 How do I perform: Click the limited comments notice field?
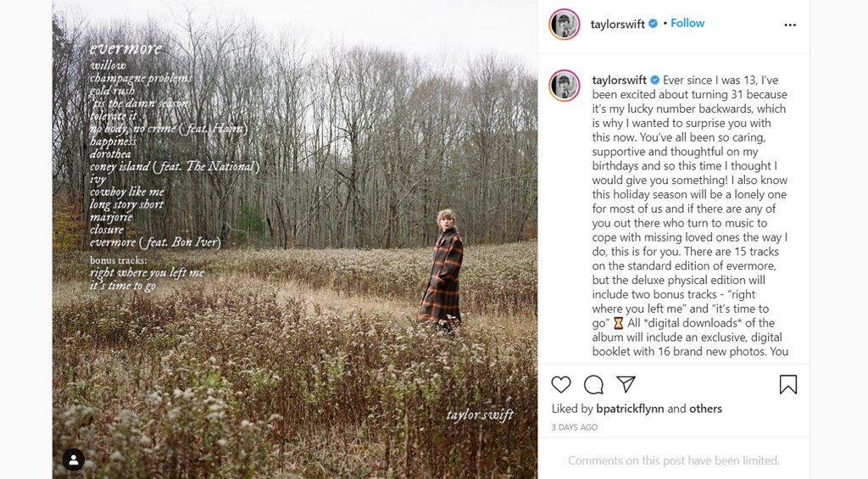click(673, 460)
